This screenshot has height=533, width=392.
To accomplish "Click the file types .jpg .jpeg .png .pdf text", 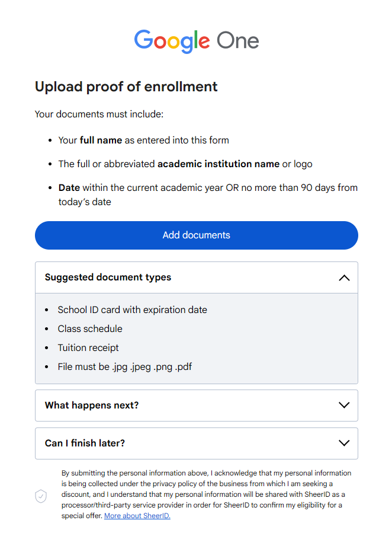I will coord(124,366).
